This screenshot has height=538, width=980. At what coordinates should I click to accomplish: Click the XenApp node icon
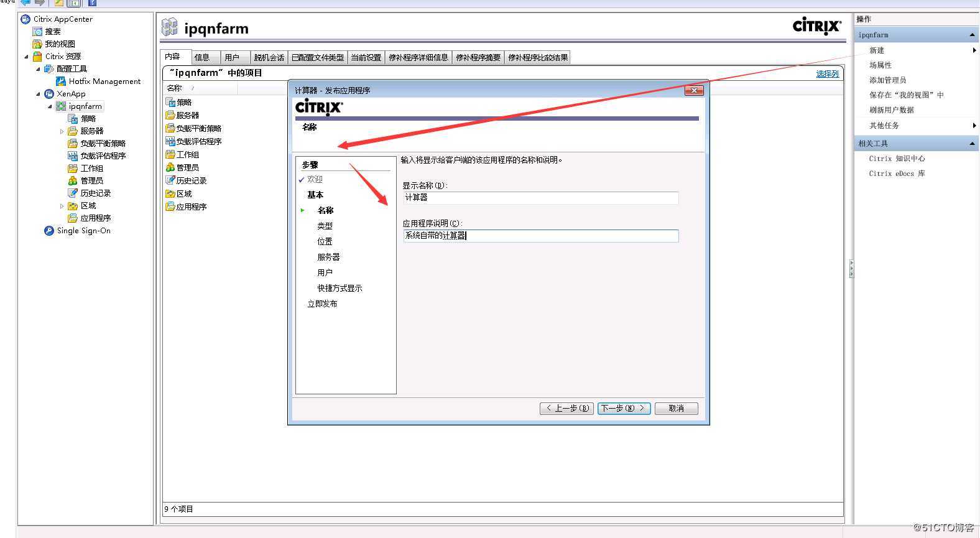pos(49,93)
